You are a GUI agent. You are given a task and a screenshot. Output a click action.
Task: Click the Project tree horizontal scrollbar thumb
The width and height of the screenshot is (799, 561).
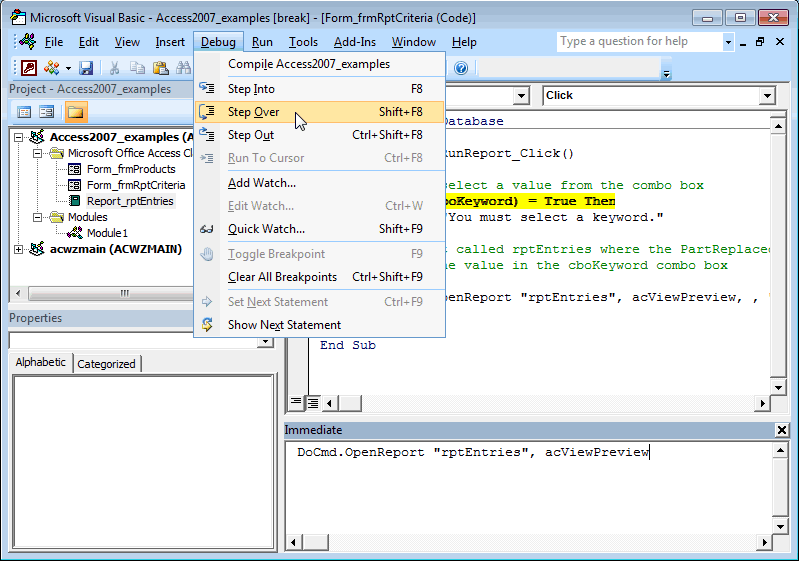pyautogui.click(x=112, y=293)
